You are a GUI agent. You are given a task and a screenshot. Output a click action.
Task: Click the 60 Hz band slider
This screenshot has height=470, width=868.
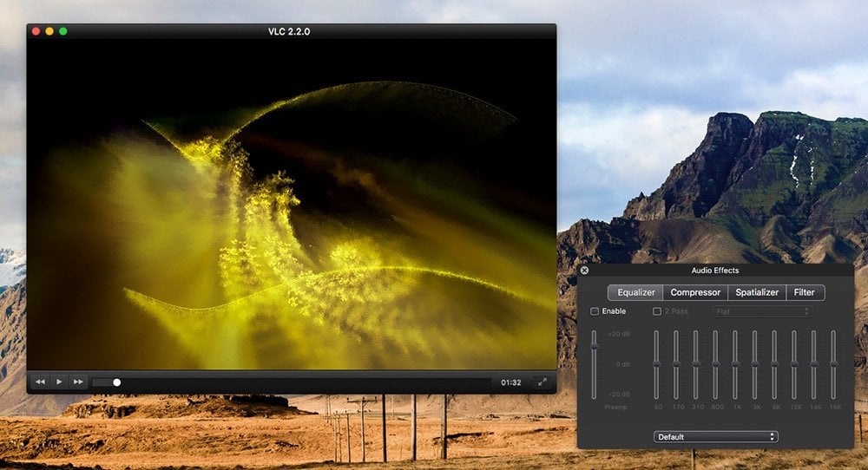pos(656,364)
